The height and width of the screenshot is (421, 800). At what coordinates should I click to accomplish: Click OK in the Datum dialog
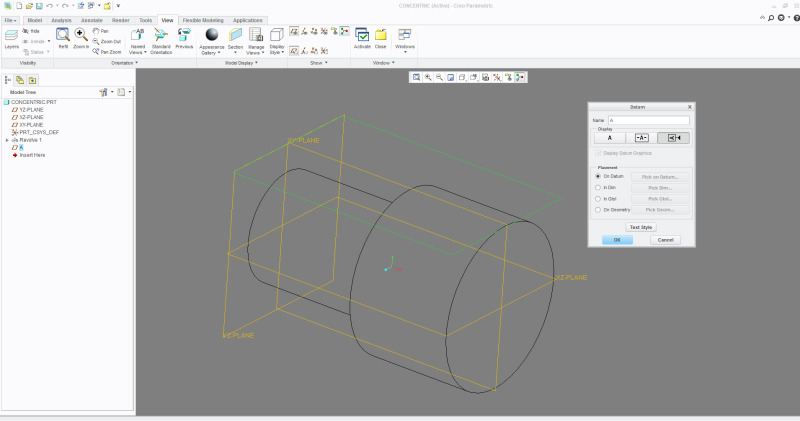617,240
